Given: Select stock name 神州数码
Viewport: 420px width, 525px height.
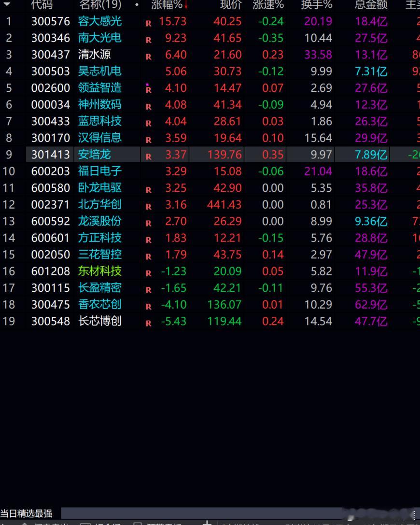Looking at the screenshot, I should 100,104.
